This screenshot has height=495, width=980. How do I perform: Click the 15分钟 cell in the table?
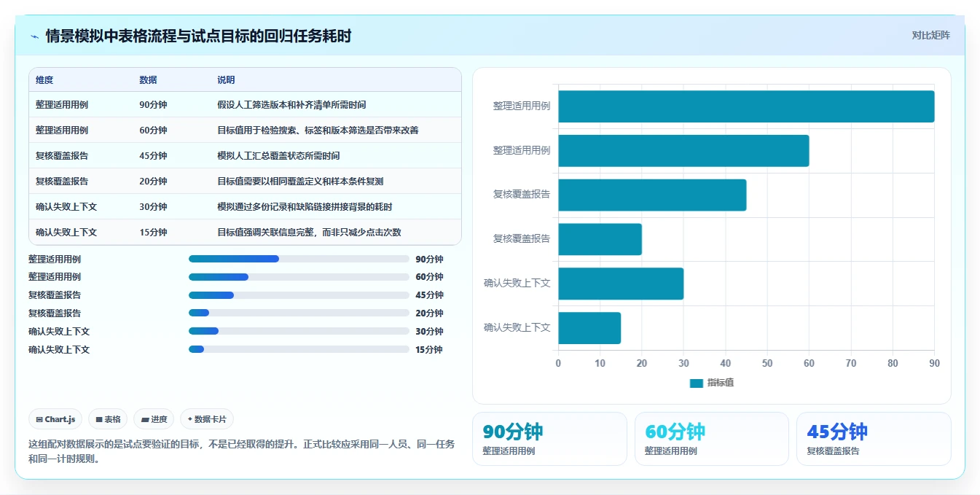click(x=153, y=233)
